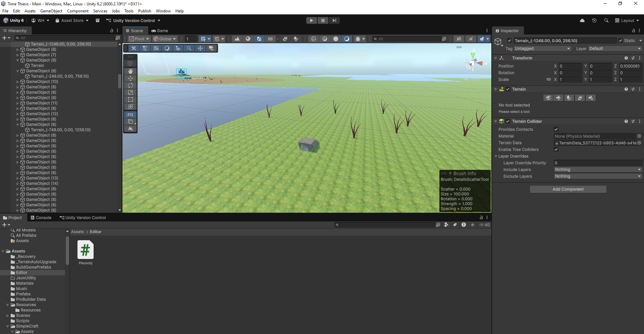644x334 pixels.
Task: Open the Layout dropdown
Action: pos(627,20)
